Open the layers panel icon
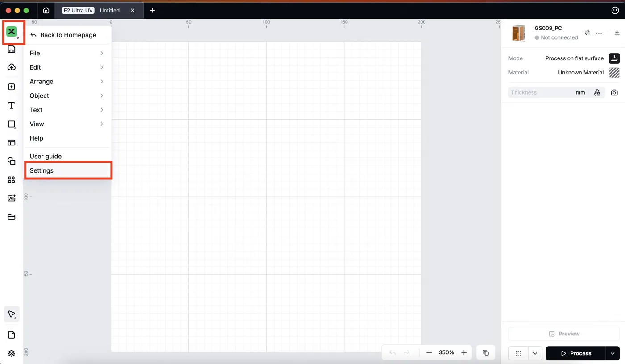 click(12, 353)
